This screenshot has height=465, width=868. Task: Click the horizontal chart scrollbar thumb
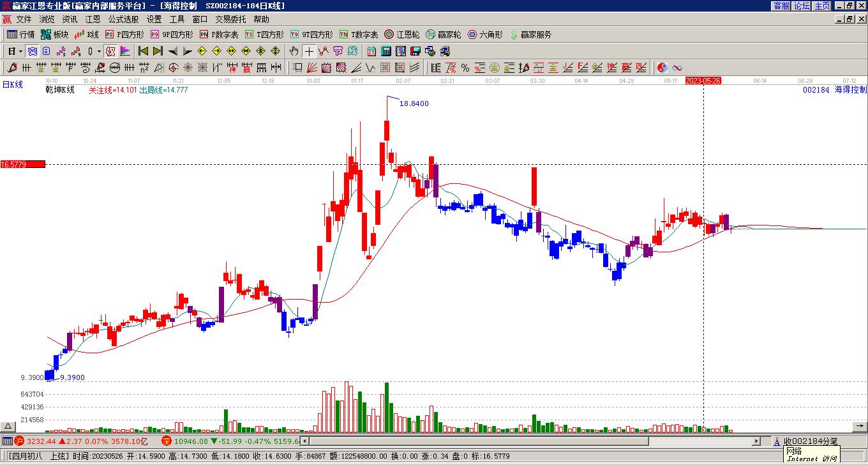(479, 441)
